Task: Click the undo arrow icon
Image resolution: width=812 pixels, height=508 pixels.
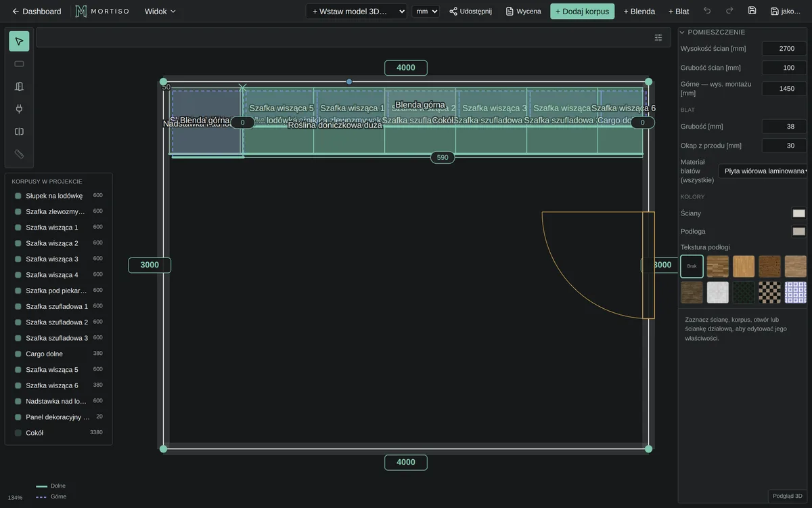Action: pyautogui.click(x=707, y=11)
